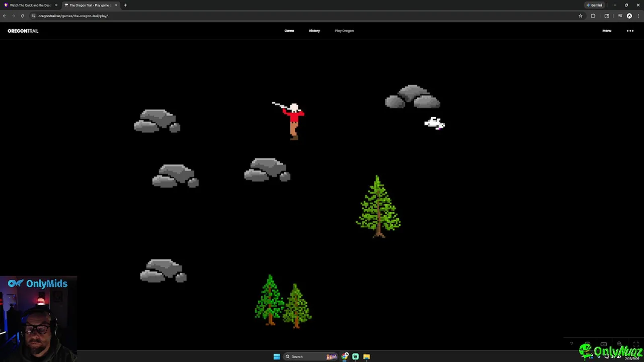Open the Game nav link
Screen dimensions: 644x362
pyautogui.click(x=289, y=31)
